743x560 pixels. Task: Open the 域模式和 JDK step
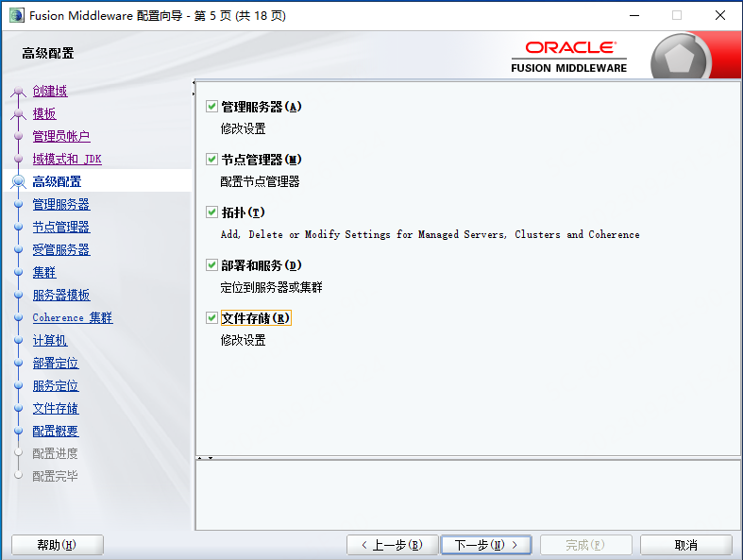(67, 159)
